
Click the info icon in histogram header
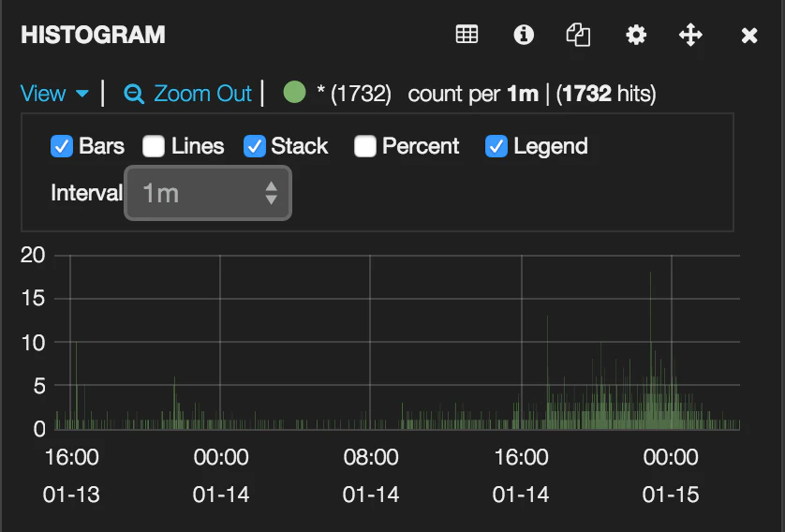(524, 35)
